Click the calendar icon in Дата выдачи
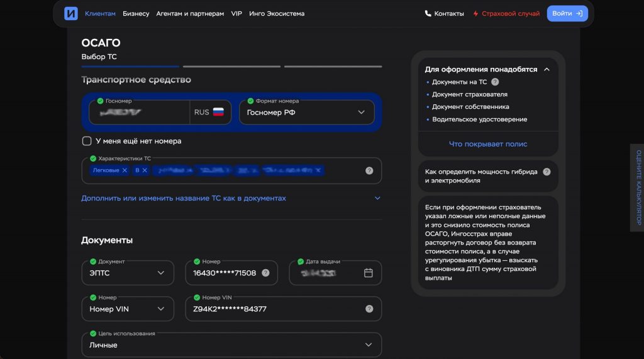 [369, 273]
